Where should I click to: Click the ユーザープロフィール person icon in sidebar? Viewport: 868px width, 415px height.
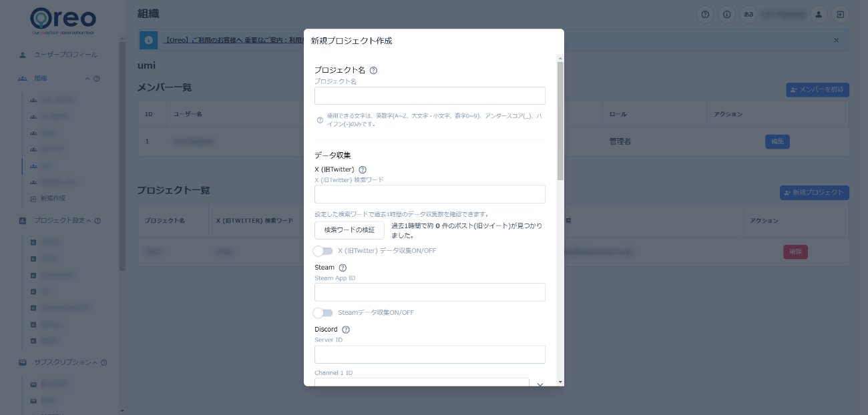point(22,55)
